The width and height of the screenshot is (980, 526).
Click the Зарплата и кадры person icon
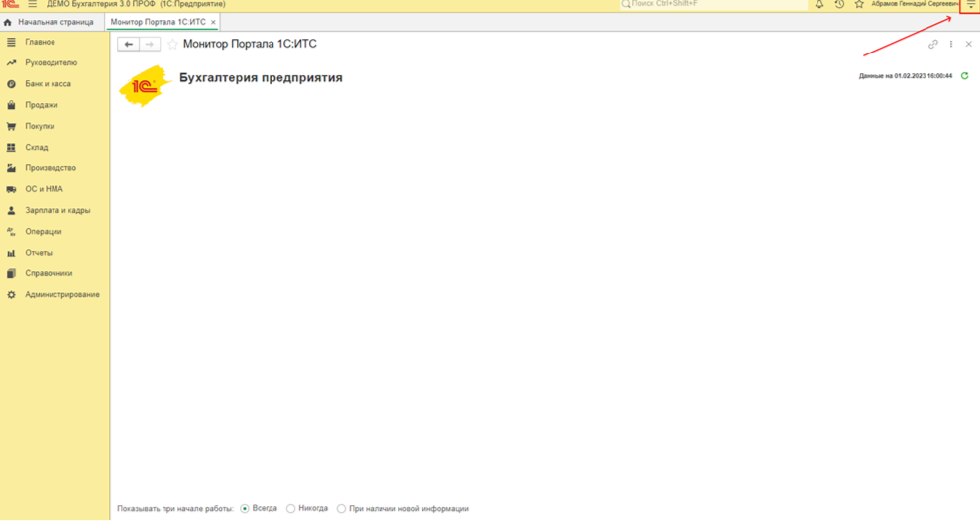[11, 211]
